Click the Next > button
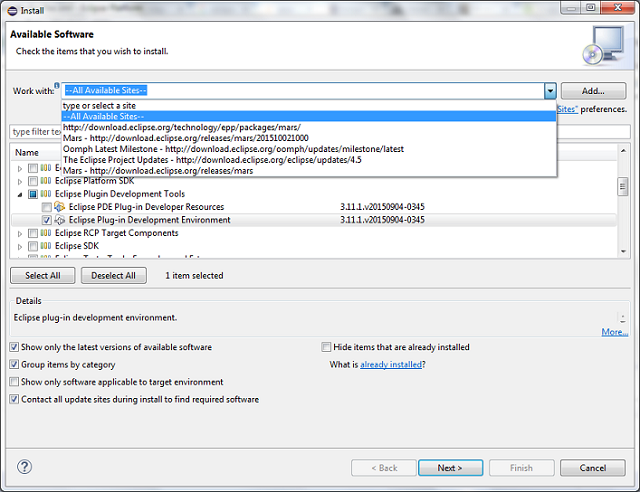Screen dimensions: 640x492 [x=450, y=468]
